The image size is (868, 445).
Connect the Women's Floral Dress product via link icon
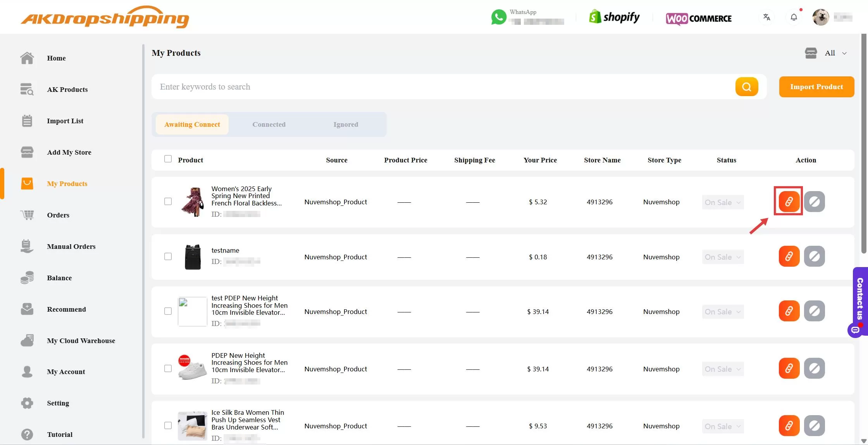(788, 201)
